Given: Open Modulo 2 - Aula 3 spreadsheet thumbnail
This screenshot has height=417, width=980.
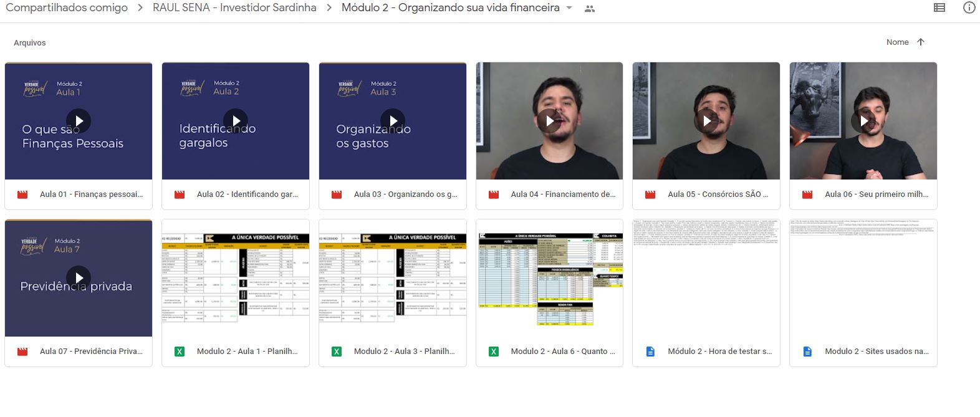Looking at the screenshot, I should tap(393, 278).
